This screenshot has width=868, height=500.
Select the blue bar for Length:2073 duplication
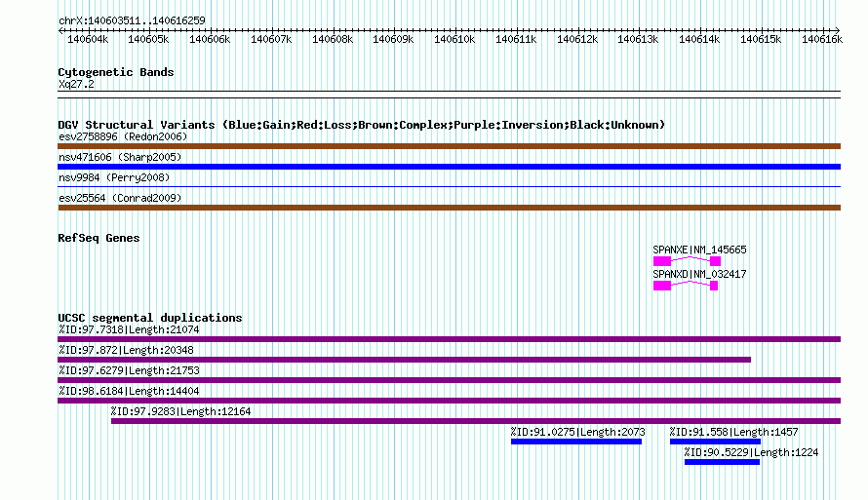576,442
